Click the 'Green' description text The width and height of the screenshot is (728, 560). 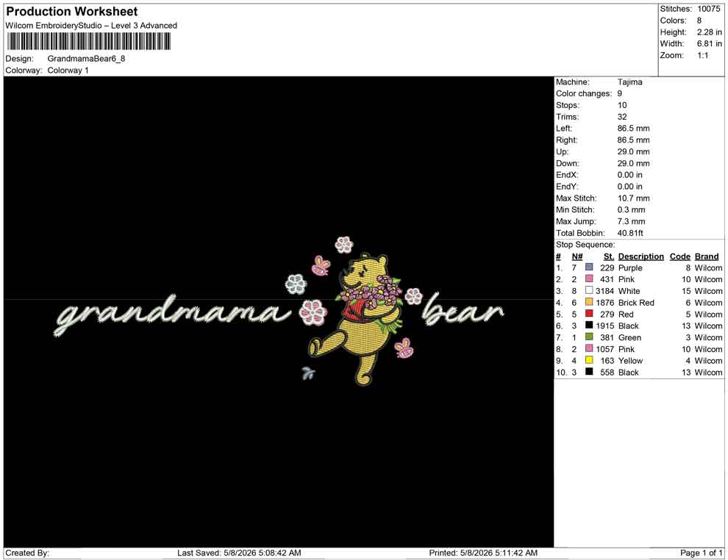pos(629,337)
